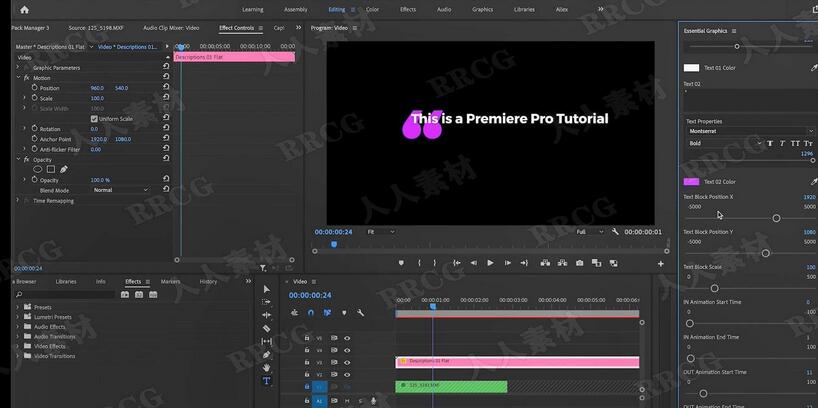Go to In point
818x408 pixels.
click(x=456, y=263)
